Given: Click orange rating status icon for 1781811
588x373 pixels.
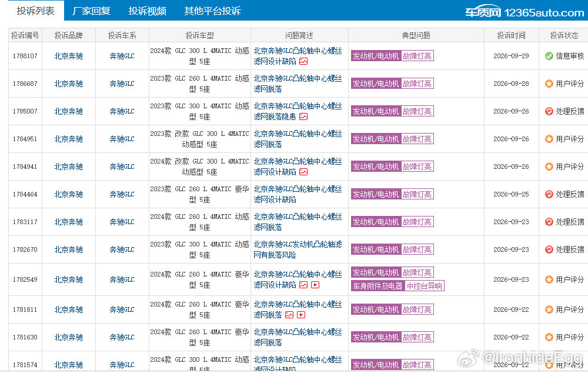Looking at the screenshot, I should (x=549, y=309).
